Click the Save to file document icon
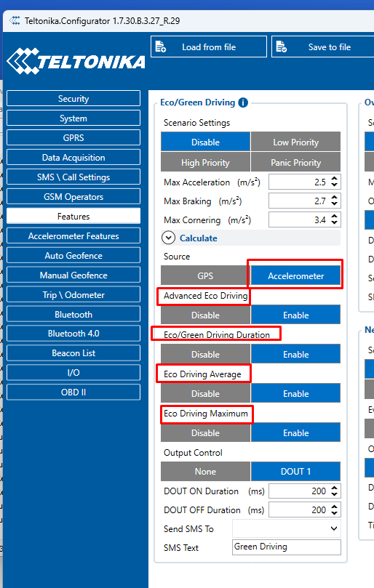 [282, 47]
